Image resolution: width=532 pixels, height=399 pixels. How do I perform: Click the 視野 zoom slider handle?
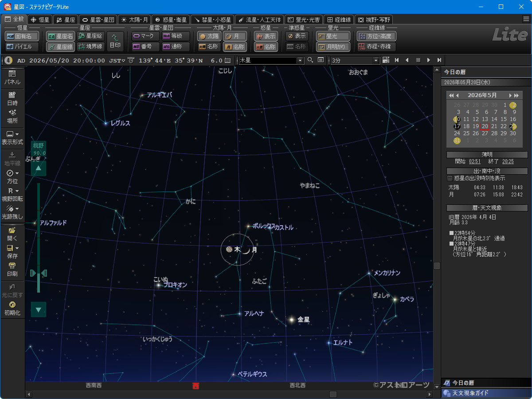pos(39,273)
